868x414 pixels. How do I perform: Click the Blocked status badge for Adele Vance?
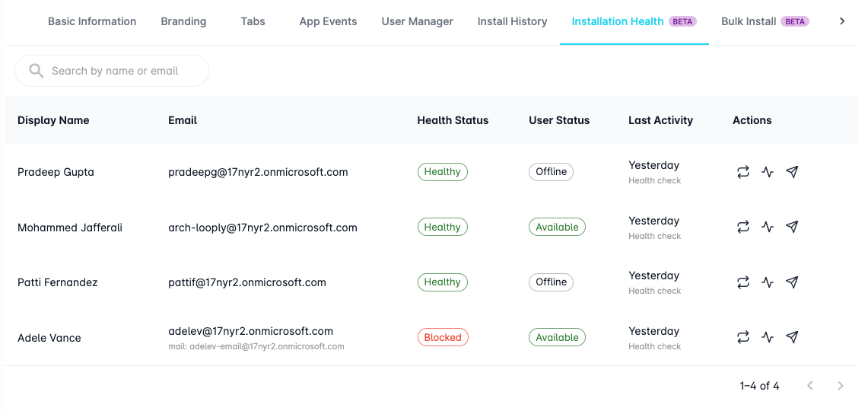coord(443,337)
